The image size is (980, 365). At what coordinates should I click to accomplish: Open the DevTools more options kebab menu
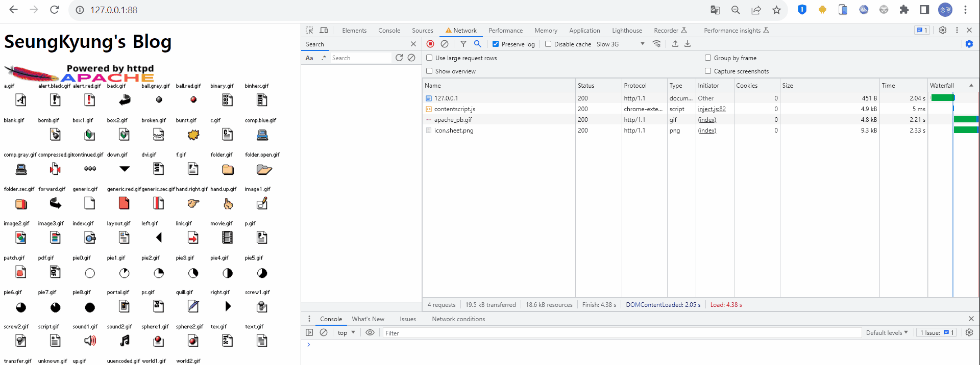[x=957, y=30]
